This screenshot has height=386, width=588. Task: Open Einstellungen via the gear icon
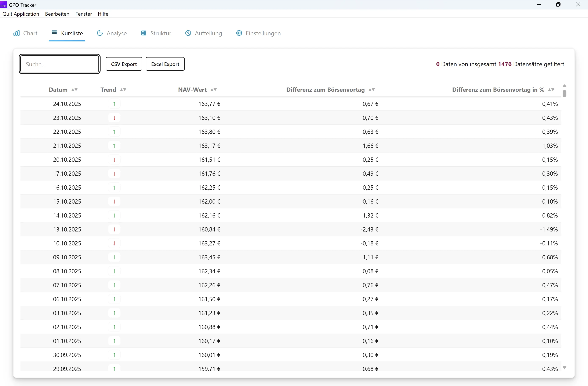239,33
